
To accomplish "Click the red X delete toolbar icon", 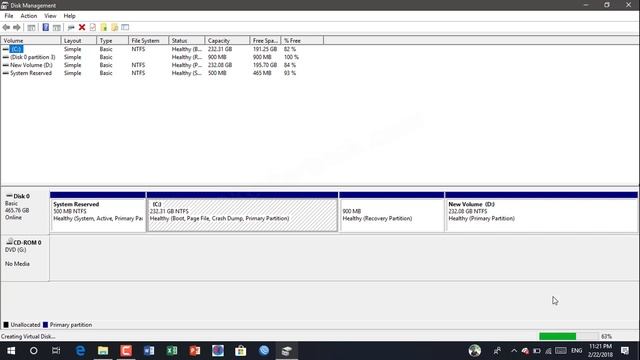I will coord(82,27).
